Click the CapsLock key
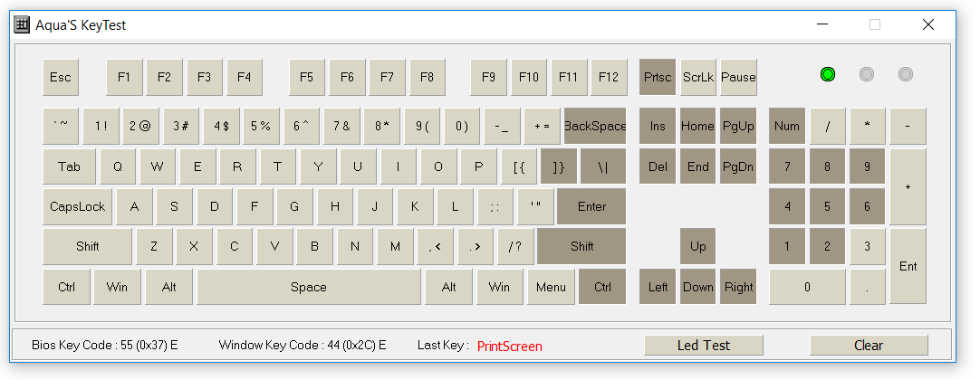 point(78,206)
